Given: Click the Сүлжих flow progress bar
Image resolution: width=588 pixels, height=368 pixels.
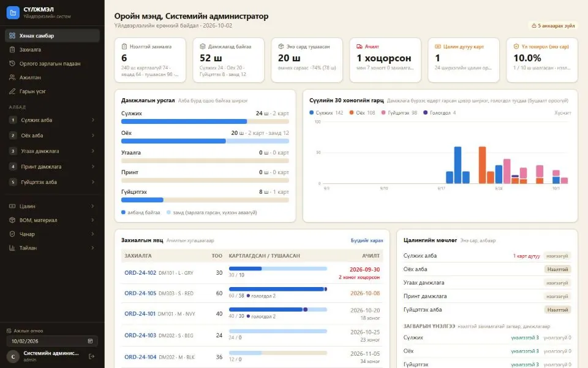Looking at the screenshot, I should coord(205,121).
